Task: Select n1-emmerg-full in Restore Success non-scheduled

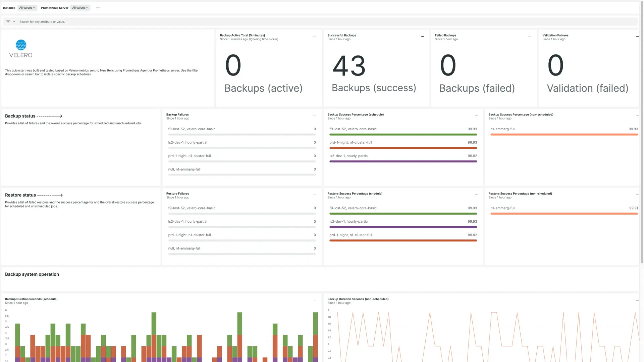Action: (502, 208)
